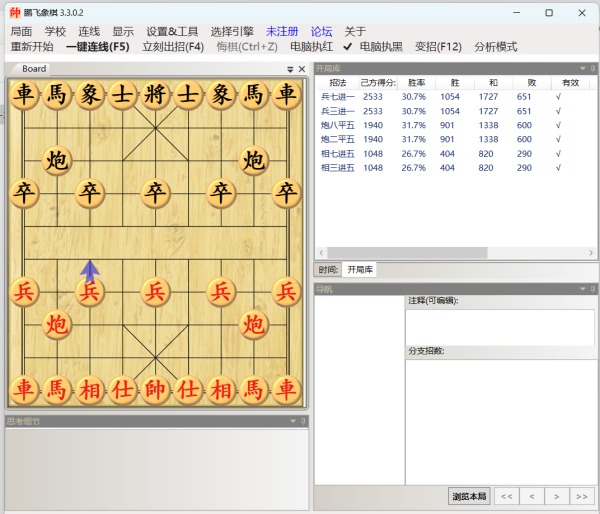Click the 浏览本局 button
This screenshot has width=600, height=514.
pos(468,496)
